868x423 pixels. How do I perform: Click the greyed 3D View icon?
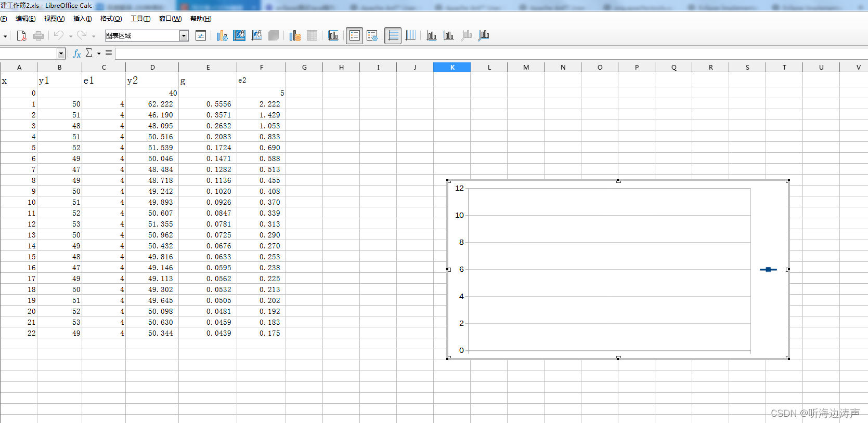click(x=274, y=35)
